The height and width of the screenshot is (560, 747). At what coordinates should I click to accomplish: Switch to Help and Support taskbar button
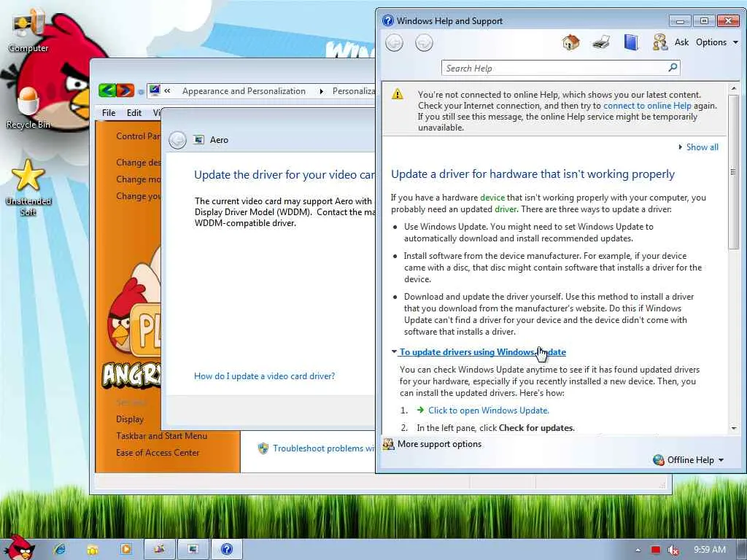[227, 550]
